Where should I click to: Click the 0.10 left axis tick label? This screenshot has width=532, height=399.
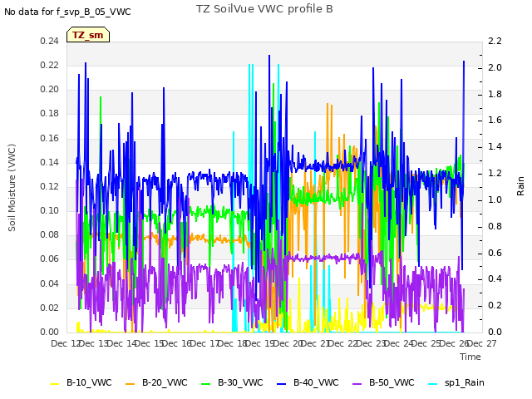(50, 210)
